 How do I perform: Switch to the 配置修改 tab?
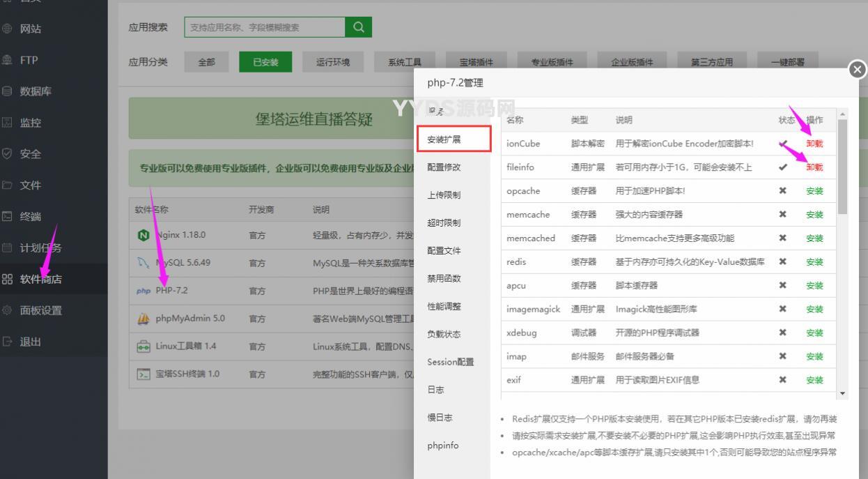[444, 167]
